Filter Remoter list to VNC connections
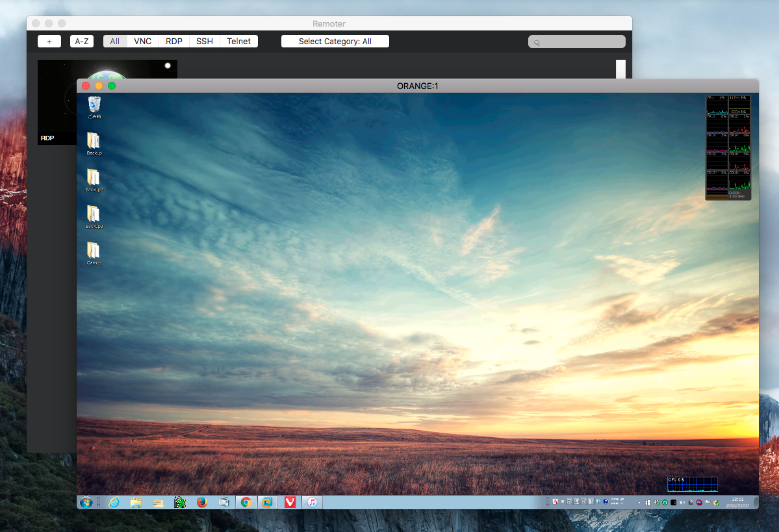The image size is (779, 532). pyautogui.click(x=142, y=41)
